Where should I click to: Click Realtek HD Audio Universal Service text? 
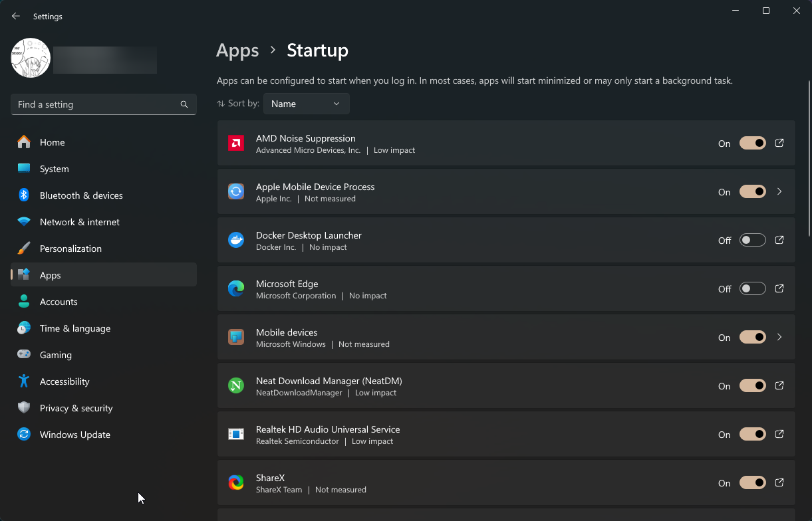tap(328, 429)
